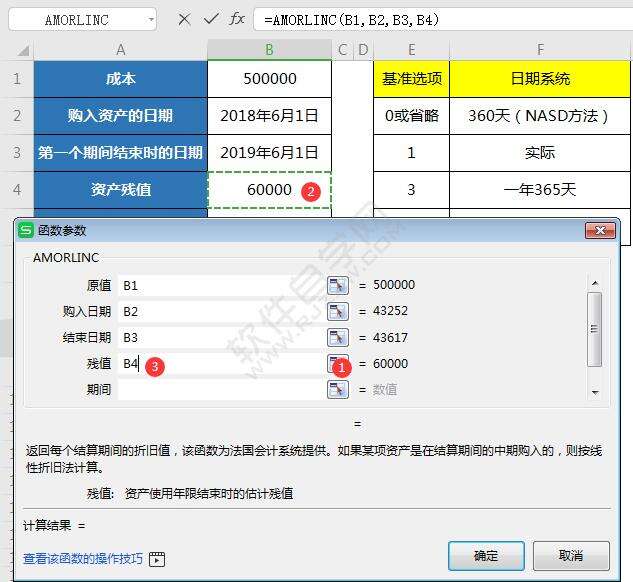Open the 查看该函数的操作技巧 link
Viewport: 633px width, 582px height.
pos(83,559)
